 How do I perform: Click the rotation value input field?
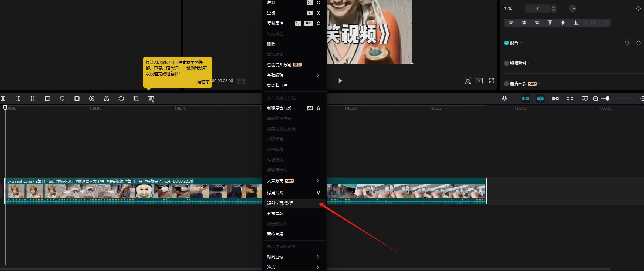tap(537, 9)
